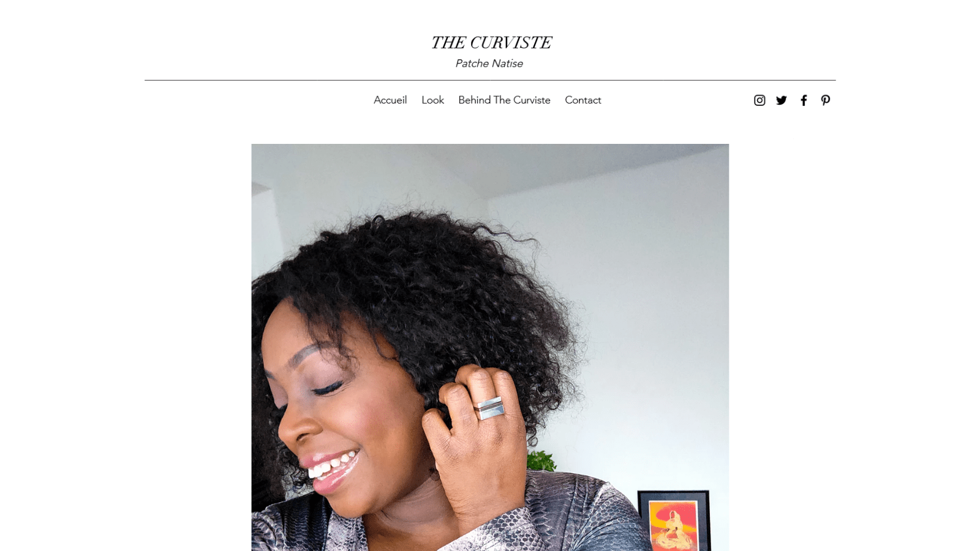Click the green plant in the photo
Image resolution: width=980 pixels, height=551 pixels.
pyautogui.click(x=541, y=460)
